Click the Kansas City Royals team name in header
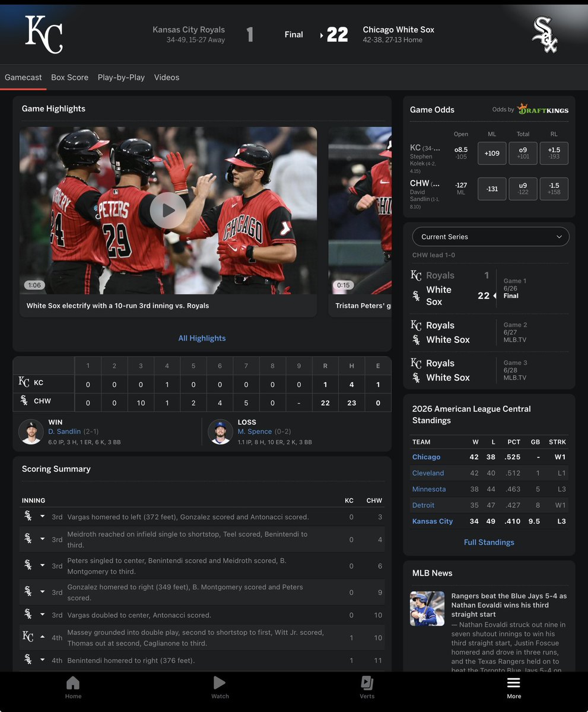This screenshot has width=588, height=712. pos(189,30)
